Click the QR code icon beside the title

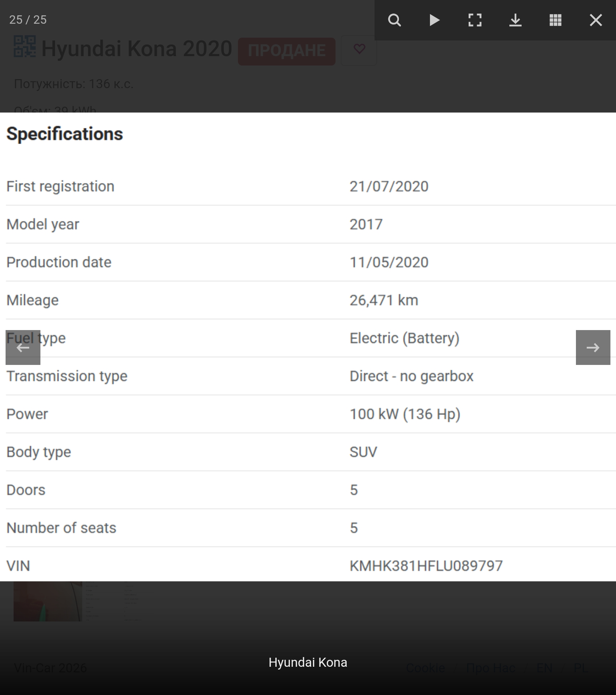(24, 47)
